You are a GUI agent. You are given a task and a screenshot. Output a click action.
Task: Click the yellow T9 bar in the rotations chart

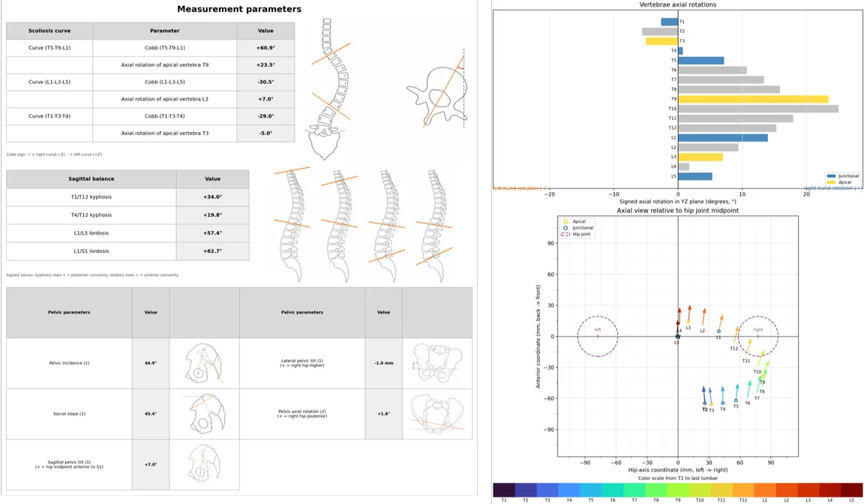click(753, 99)
